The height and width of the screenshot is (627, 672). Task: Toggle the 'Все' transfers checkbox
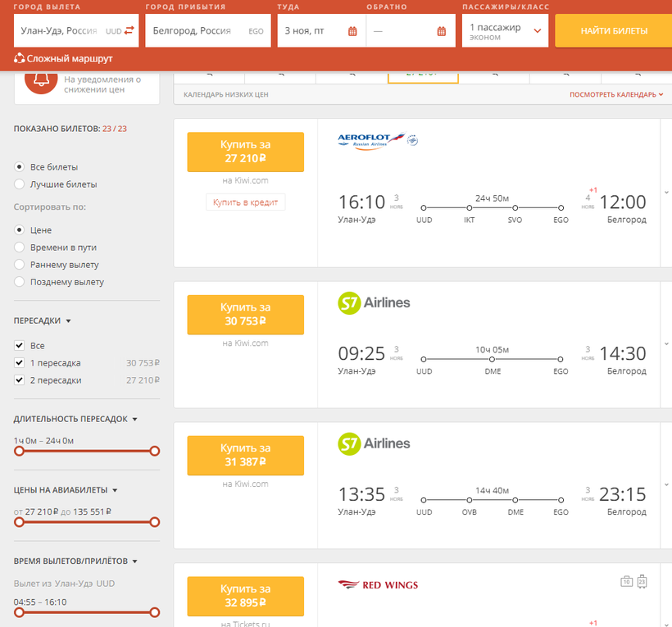tap(20, 345)
